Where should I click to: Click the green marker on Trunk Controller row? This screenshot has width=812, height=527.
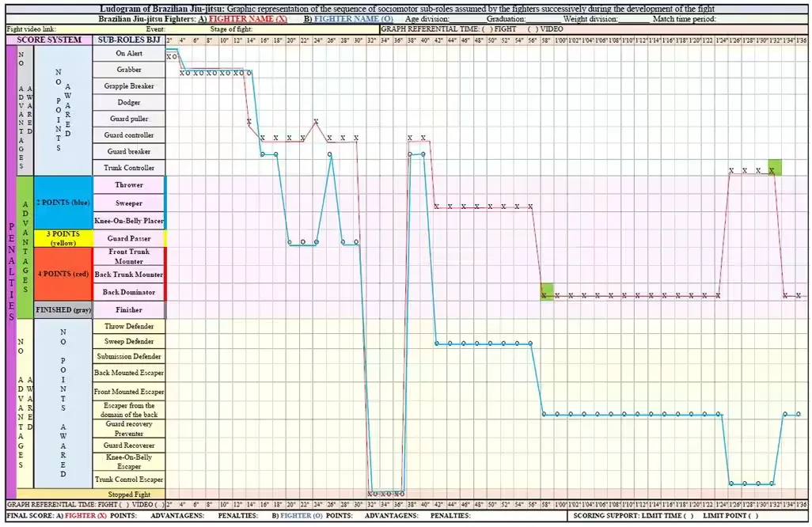pos(775,167)
